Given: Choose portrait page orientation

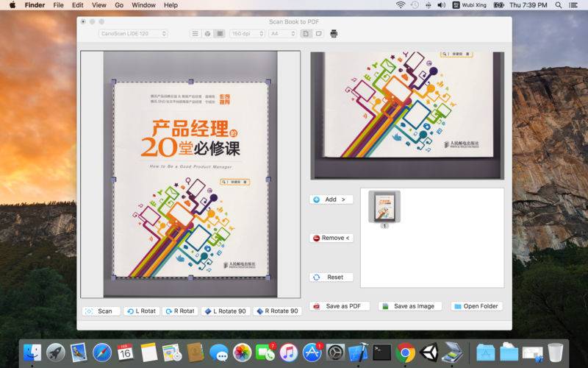Looking at the screenshot, I should (x=306, y=34).
